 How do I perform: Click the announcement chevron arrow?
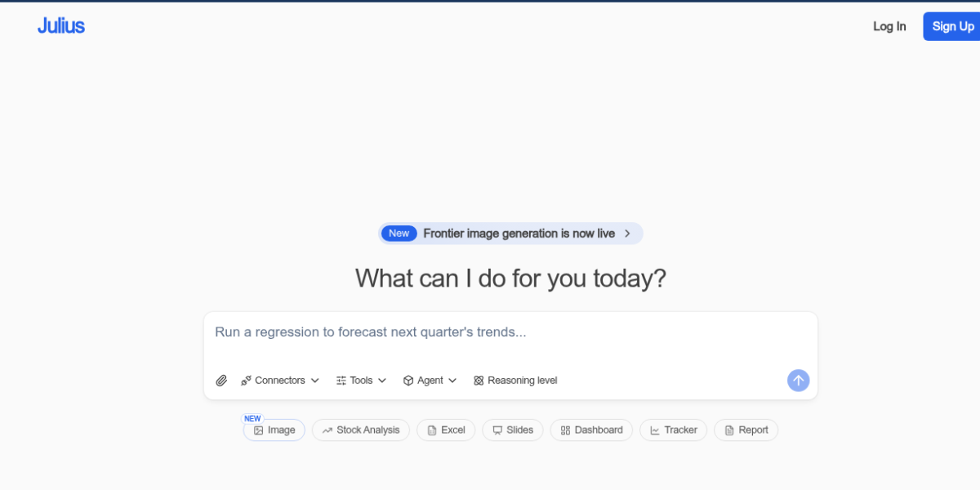click(627, 234)
